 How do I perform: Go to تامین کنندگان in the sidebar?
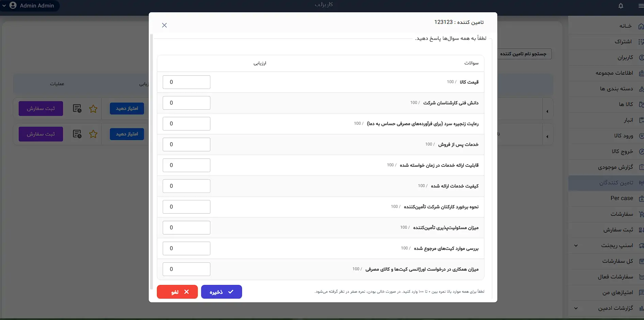(606, 183)
